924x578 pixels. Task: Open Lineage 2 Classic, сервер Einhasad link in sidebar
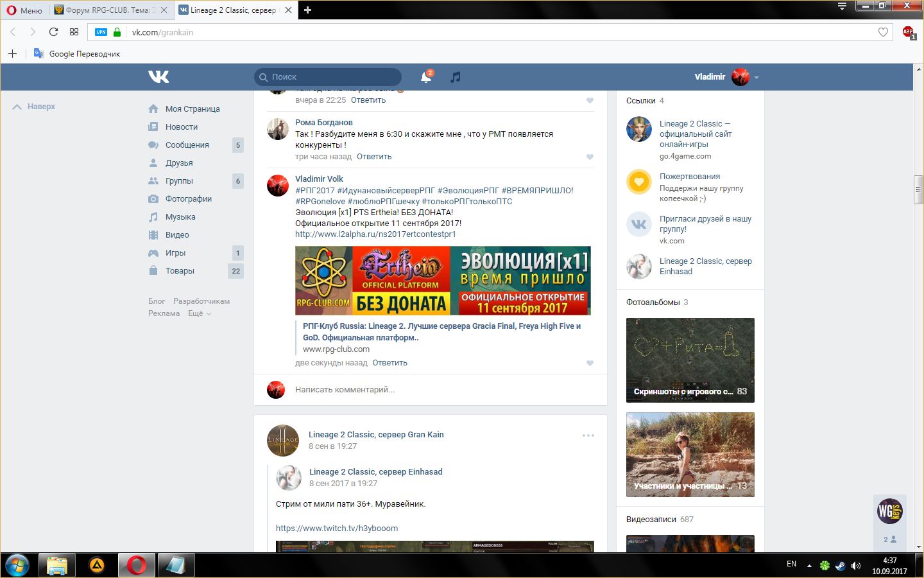(705, 267)
